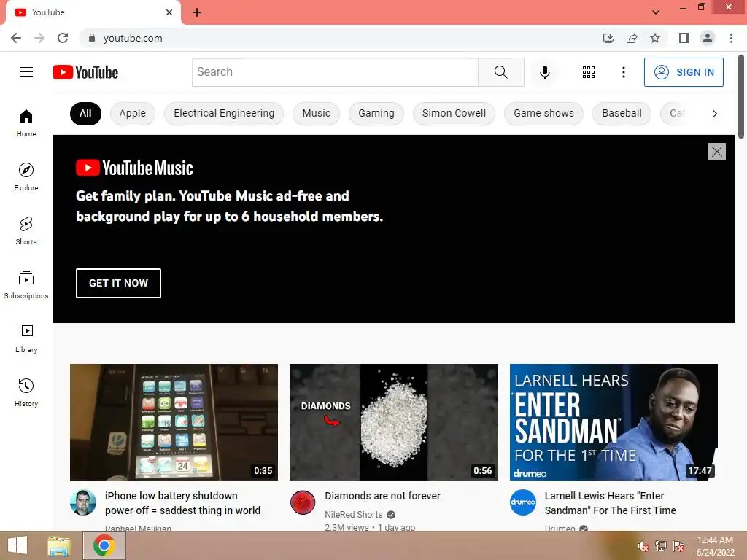Select the Electrical Engineering chip

click(224, 113)
